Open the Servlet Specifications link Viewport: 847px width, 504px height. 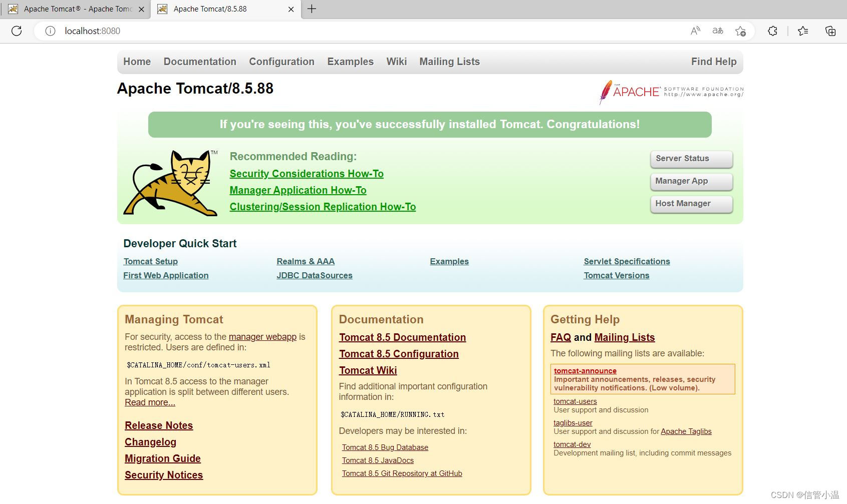tap(627, 261)
